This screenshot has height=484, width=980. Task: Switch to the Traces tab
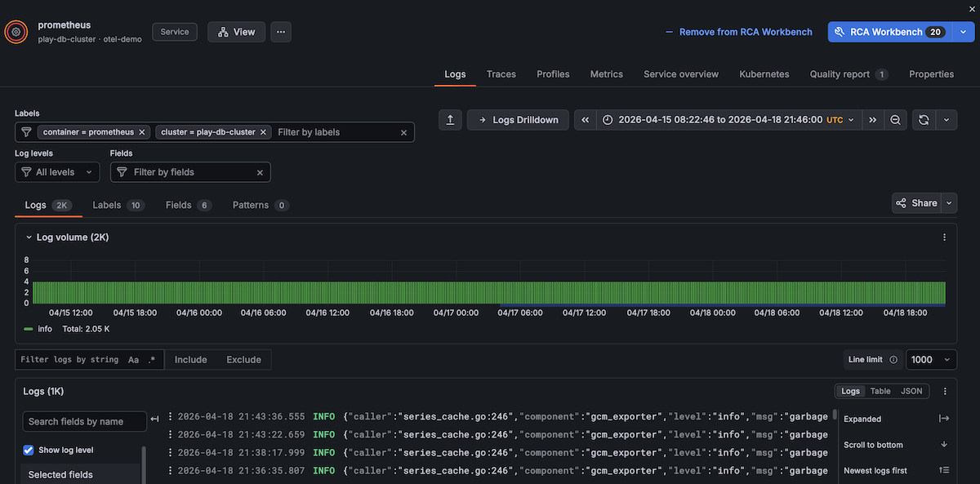[501, 74]
